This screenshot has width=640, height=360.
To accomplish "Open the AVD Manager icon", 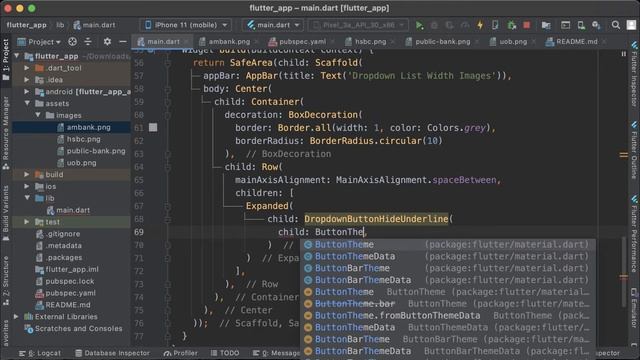I will click(581, 25).
